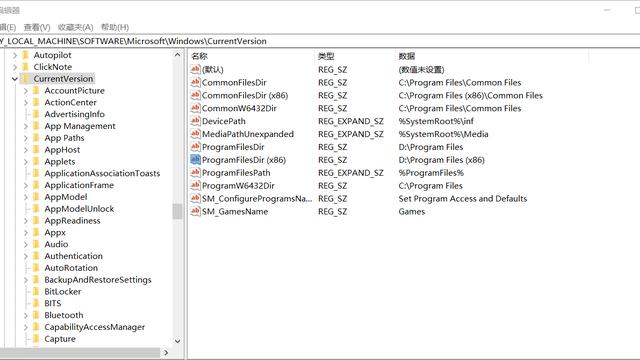Select the AutoRotation key
Screen dimensions: 640x360
coord(71,268)
